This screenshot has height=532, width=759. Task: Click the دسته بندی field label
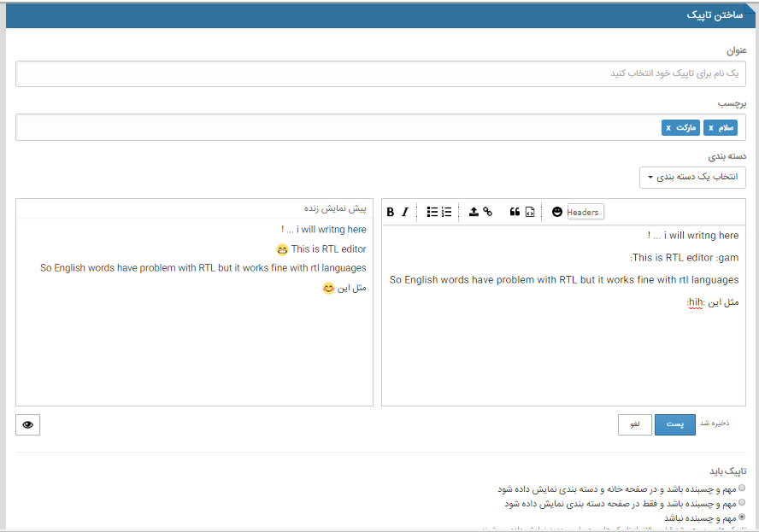(x=727, y=156)
